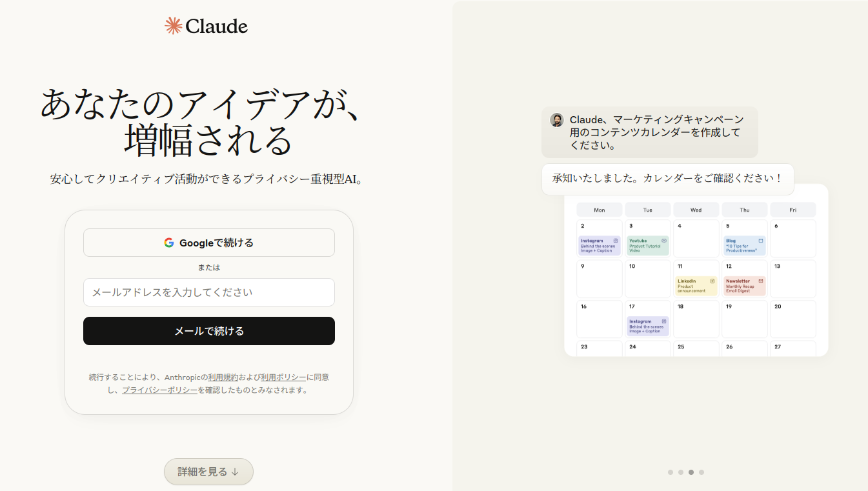Click the Mon column header
This screenshot has height=491, width=868.
(x=600, y=210)
